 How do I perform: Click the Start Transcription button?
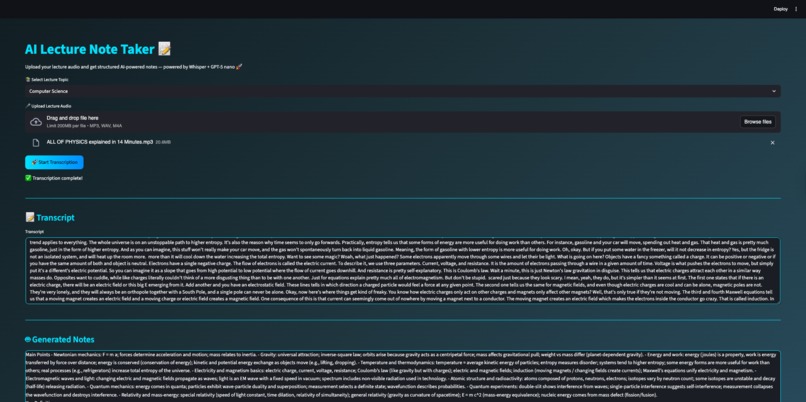[x=54, y=162]
